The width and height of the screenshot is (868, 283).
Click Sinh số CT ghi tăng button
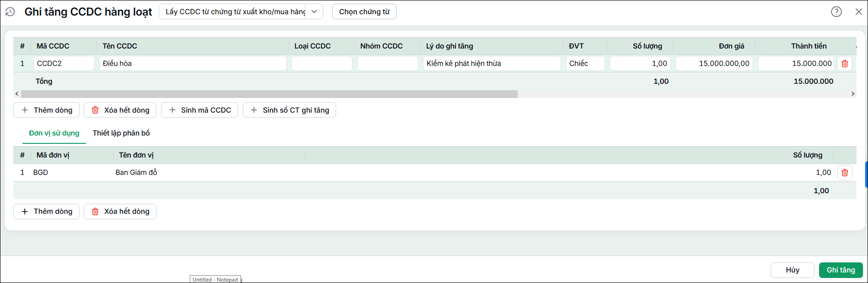coord(289,110)
